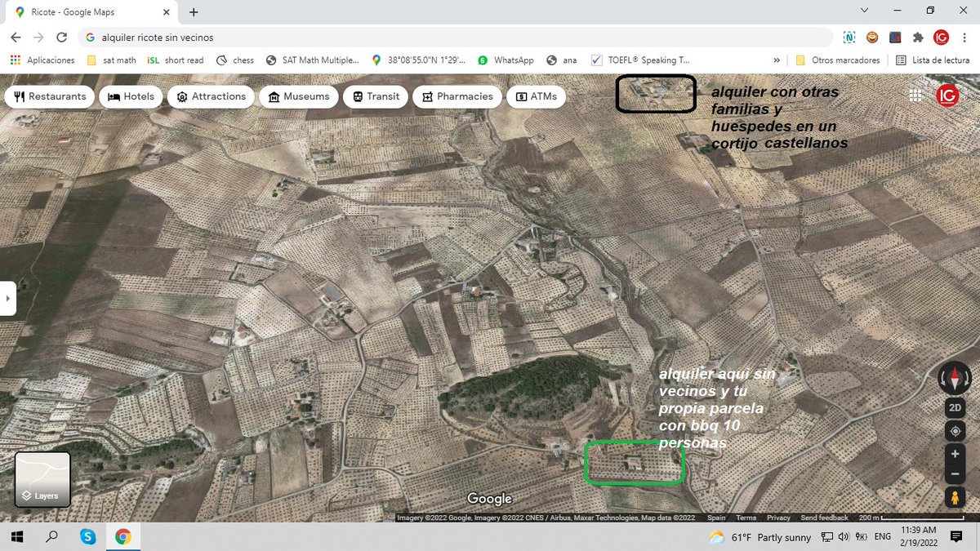Click the orange face extension icon

873,38
